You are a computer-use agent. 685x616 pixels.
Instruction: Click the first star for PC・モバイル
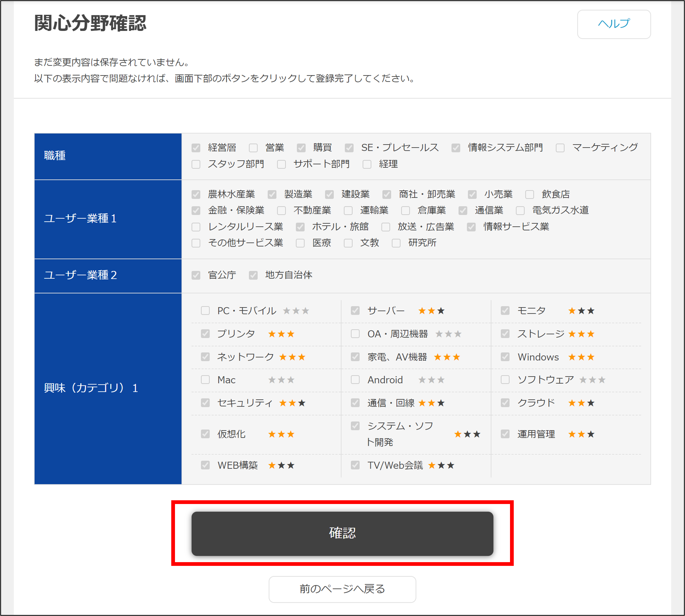(x=286, y=311)
